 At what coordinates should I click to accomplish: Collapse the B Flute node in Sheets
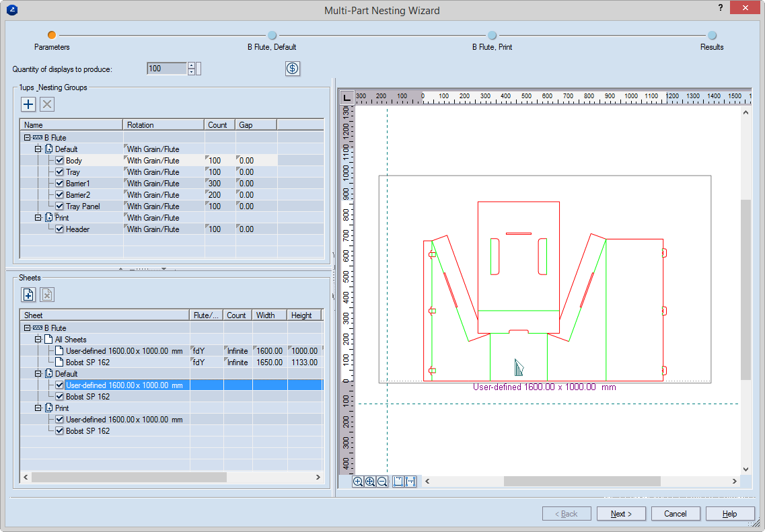click(x=27, y=328)
